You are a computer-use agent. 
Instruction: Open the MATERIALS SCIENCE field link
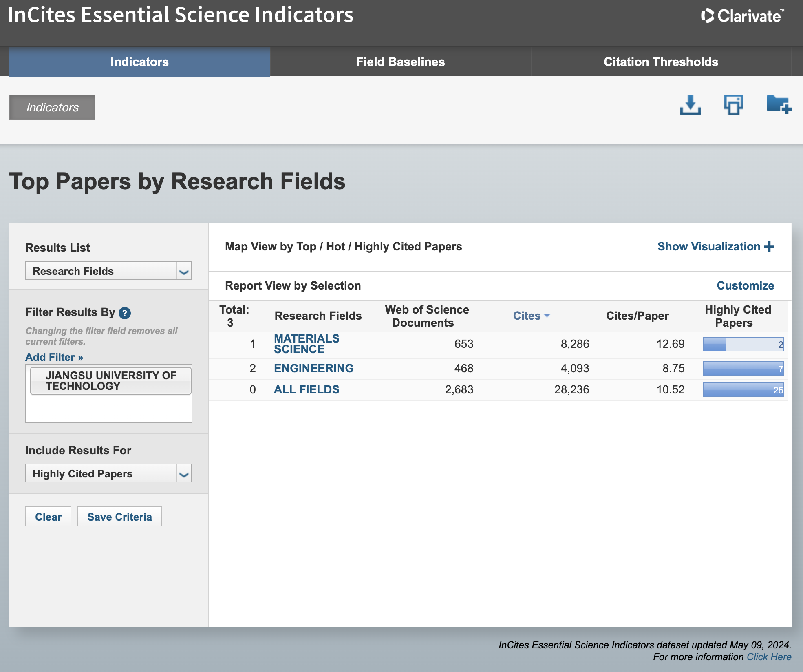coord(306,344)
